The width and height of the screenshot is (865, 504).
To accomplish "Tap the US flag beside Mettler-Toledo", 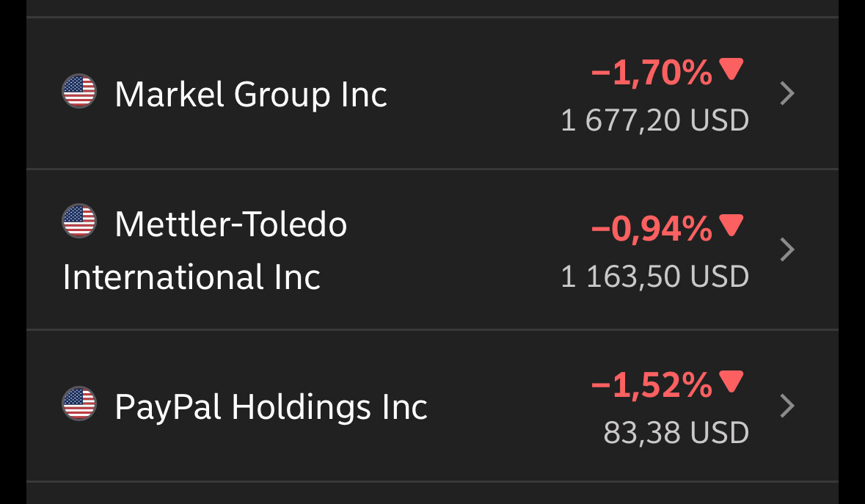I will coord(79,221).
